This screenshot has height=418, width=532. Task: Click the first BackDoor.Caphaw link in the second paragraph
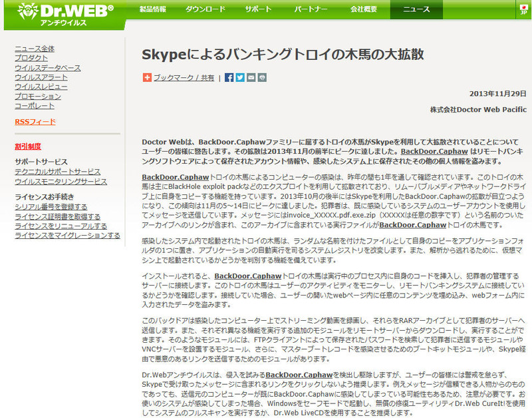175,177
